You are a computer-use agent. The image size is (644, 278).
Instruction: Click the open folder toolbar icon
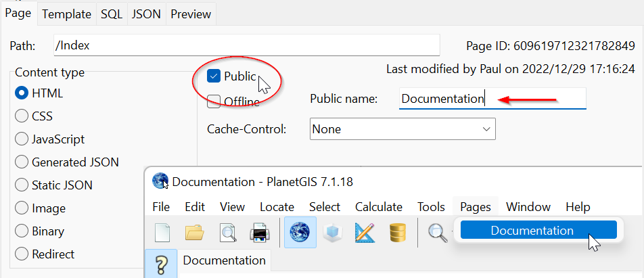tap(194, 233)
